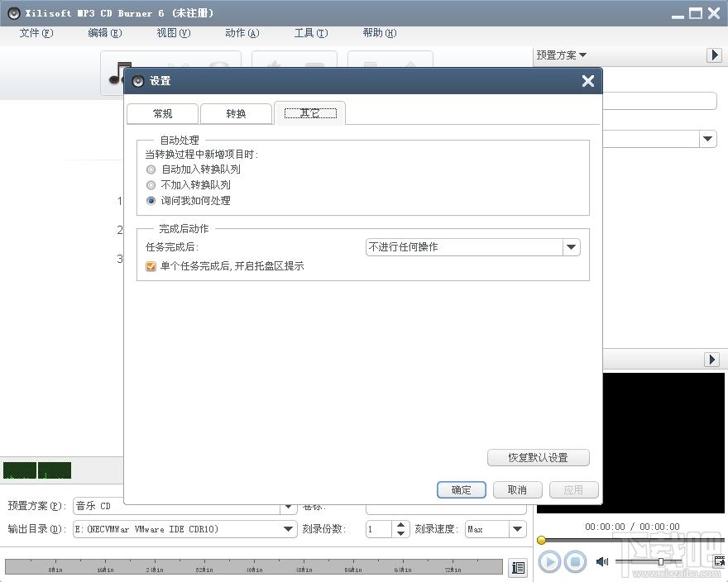Open the 动作(A) menu
The image size is (728, 582).
[x=242, y=33]
